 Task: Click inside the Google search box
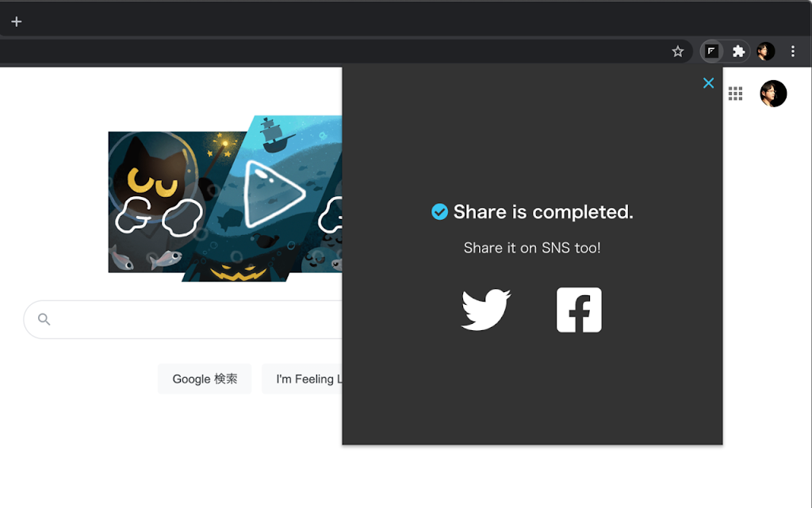coord(183,319)
